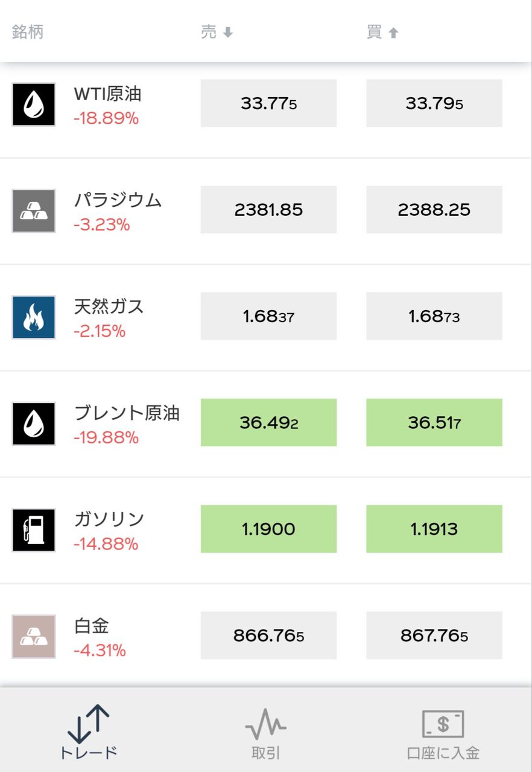Tap the WTI原油 oil drop icon
Screen dimensions: 532x772
34,104
